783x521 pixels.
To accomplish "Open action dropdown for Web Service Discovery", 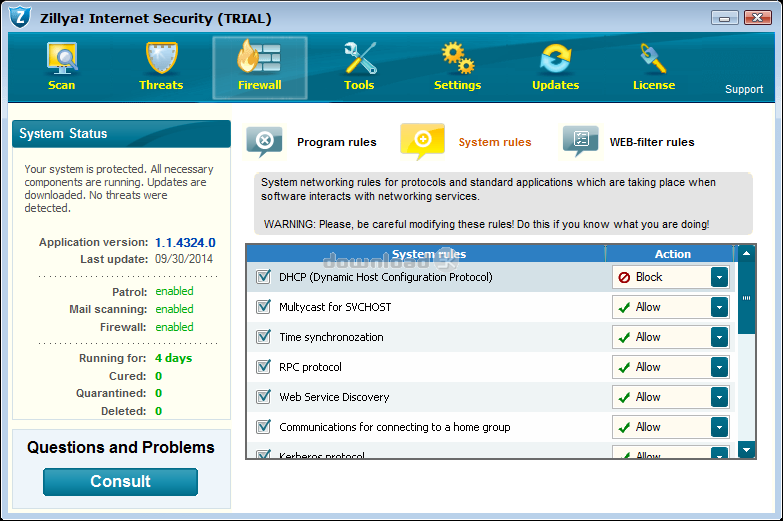I will click(x=719, y=397).
